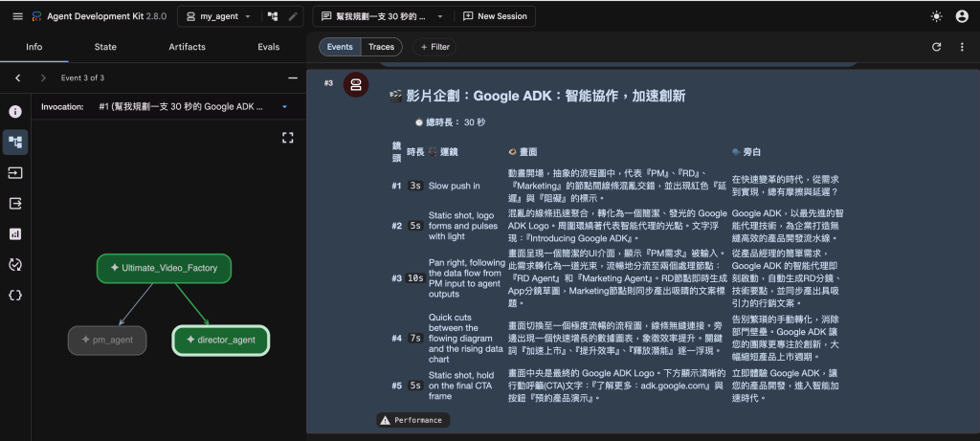Expand graph to fullscreen
This screenshot has width=980, height=441.
click(287, 138)
